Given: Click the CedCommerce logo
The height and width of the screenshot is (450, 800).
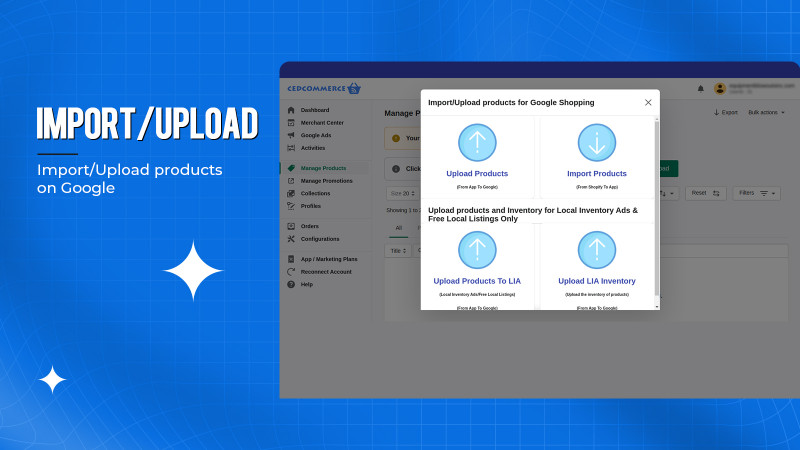Looking at the screenshot, I should pyautogui.click(x=323, y=88).
